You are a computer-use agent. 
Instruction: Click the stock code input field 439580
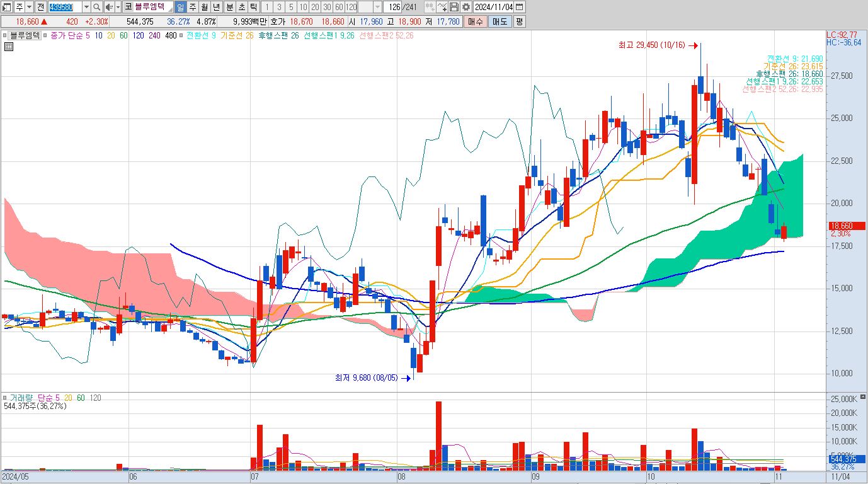point(65,7)
